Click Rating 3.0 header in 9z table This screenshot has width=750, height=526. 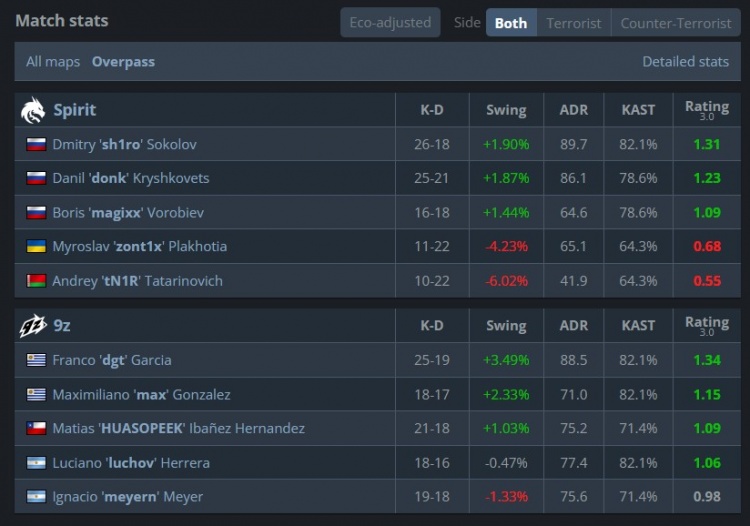pyautogui.click(x=707, y=326)
